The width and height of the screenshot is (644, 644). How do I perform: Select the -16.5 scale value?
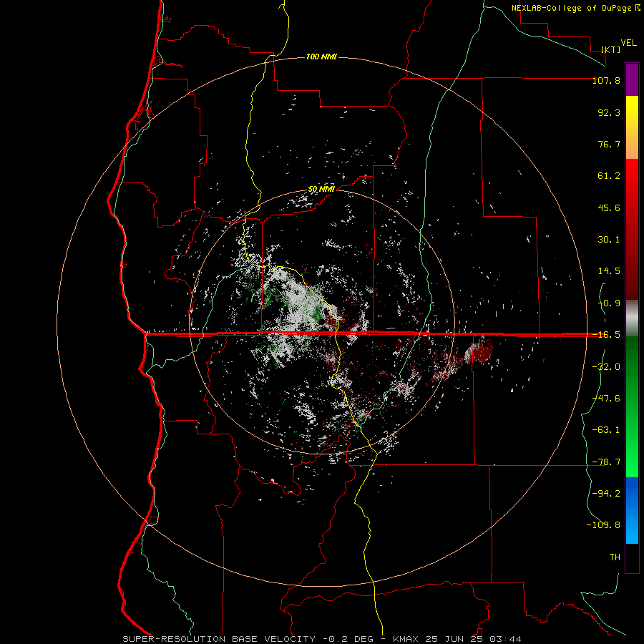point(606,335)
